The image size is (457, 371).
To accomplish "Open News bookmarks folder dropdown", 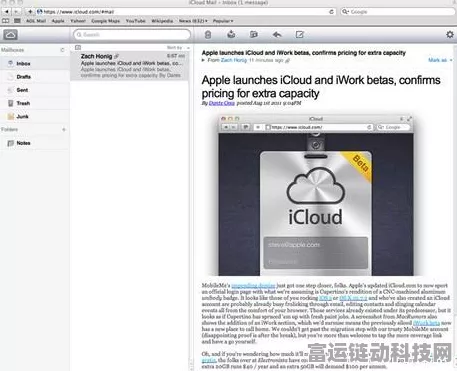I will tap(193, 21).
